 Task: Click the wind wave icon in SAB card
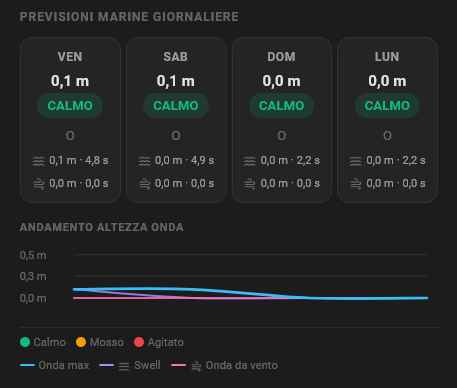144,184
